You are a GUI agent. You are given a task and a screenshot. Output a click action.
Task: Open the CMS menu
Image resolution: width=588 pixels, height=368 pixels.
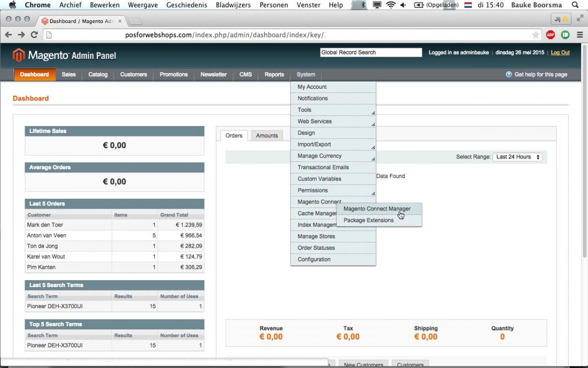point(245,75)
